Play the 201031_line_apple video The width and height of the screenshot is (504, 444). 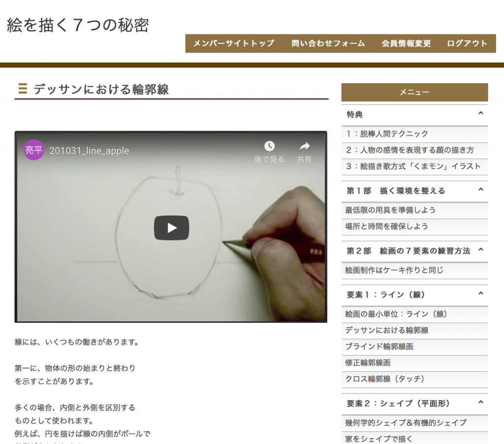[171, 227]
